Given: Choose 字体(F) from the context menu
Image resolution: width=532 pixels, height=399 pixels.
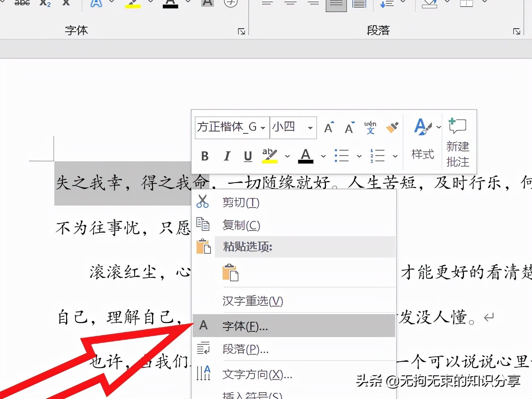Looking at the screenshot, I should point(245,326).
